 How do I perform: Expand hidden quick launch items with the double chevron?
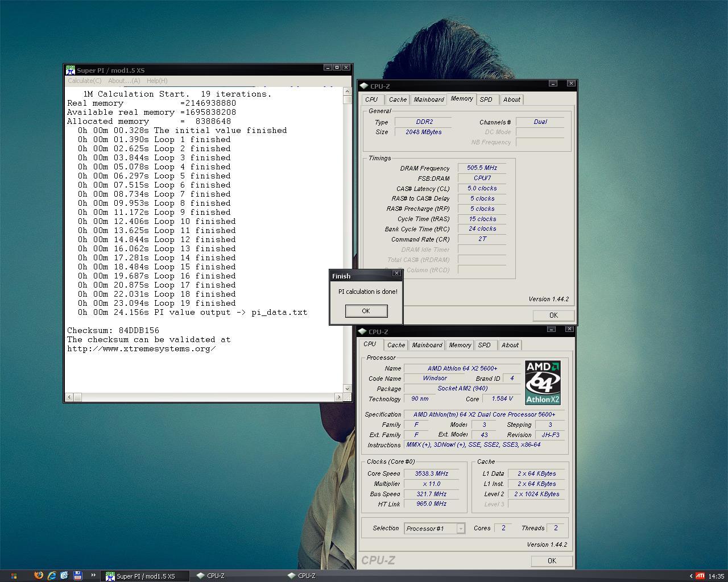pyautogui.click(x=93, y=575)
